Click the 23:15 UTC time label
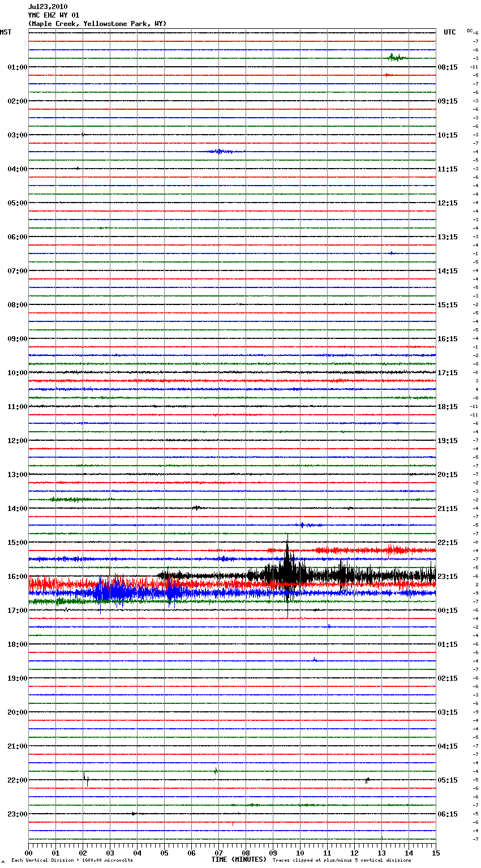The width and height of the screenshot is (481, 868). coord(448,577)
